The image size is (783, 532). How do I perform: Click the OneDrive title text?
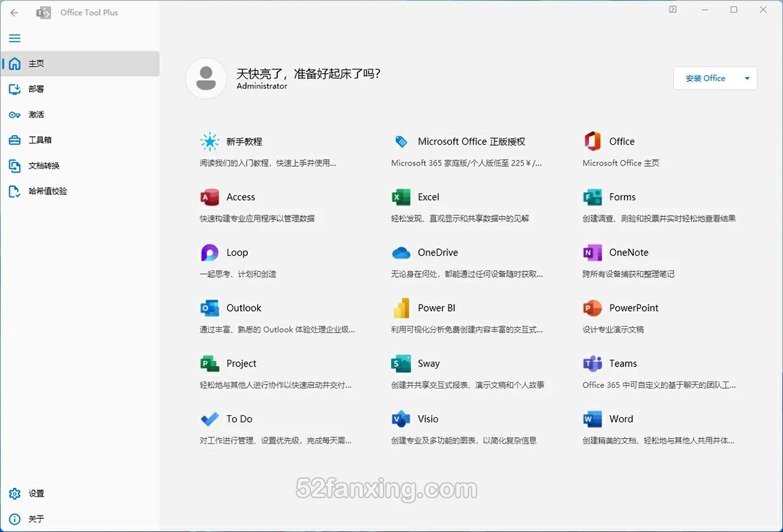point(438,252)
